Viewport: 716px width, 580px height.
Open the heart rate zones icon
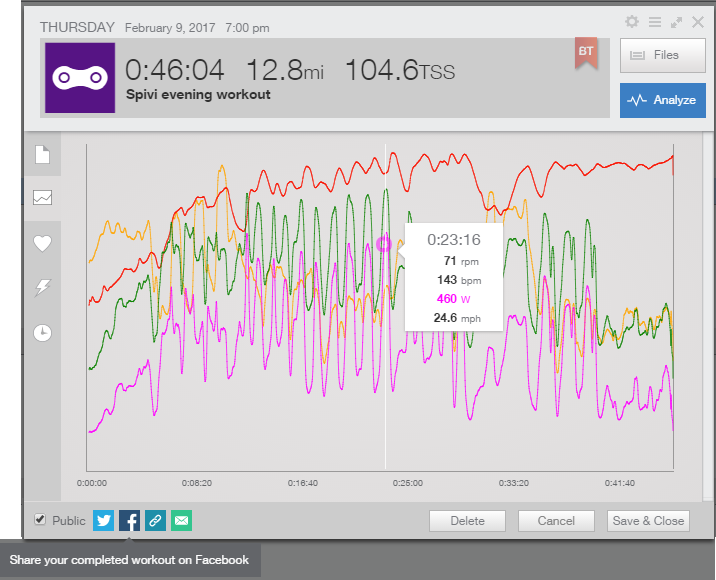pyautogui.click(x=42, y=243)
